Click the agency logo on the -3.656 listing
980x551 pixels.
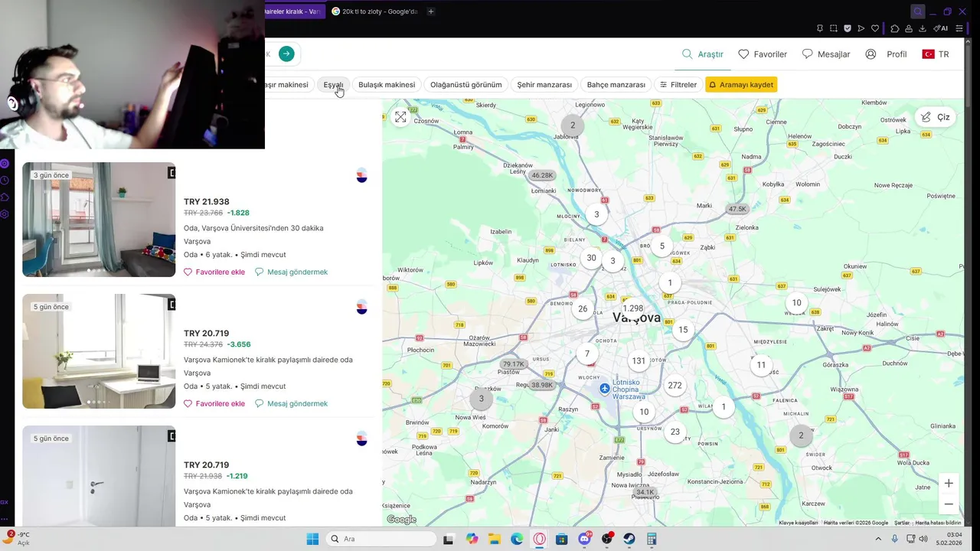tap(362, 307)
